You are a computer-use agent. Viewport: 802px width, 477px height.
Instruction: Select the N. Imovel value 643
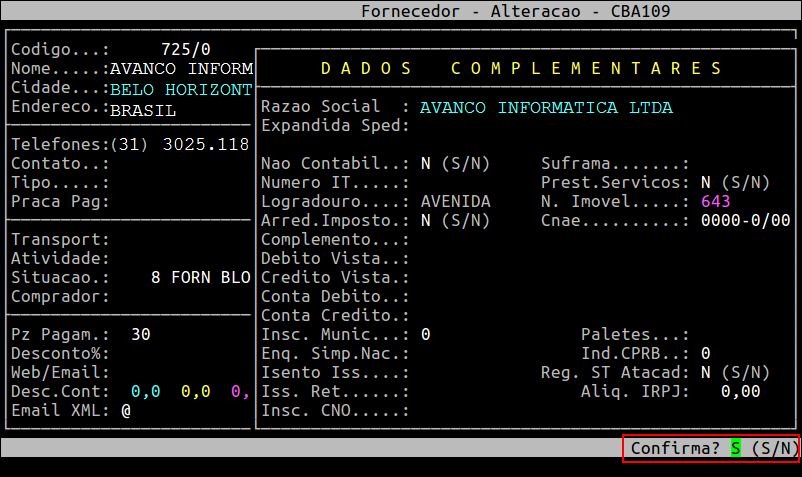[715, 202]
